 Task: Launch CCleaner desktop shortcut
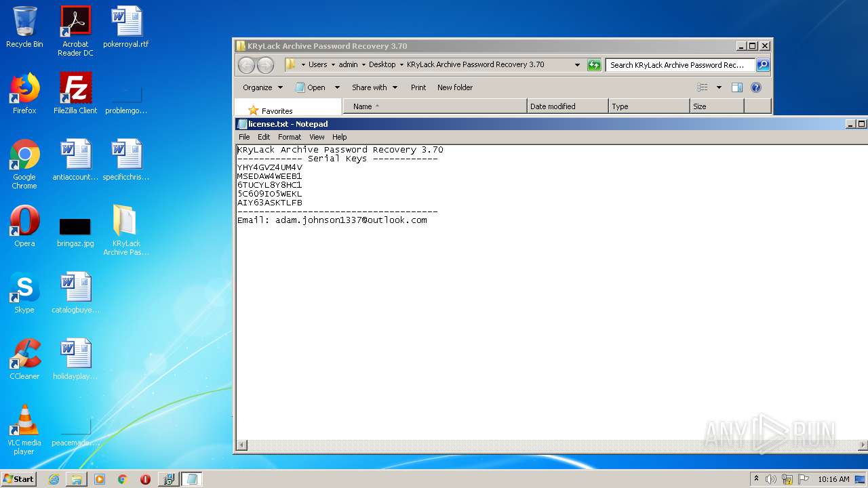[24, 359]
